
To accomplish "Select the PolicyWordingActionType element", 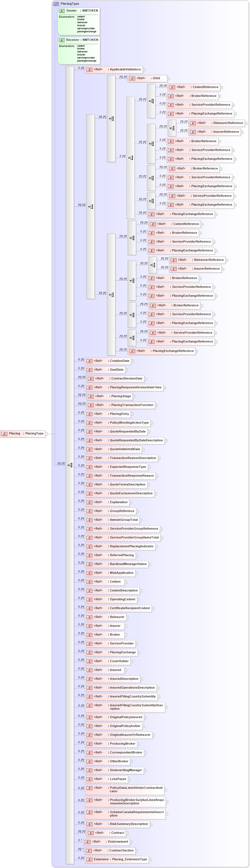I will [x=118, y=423].
